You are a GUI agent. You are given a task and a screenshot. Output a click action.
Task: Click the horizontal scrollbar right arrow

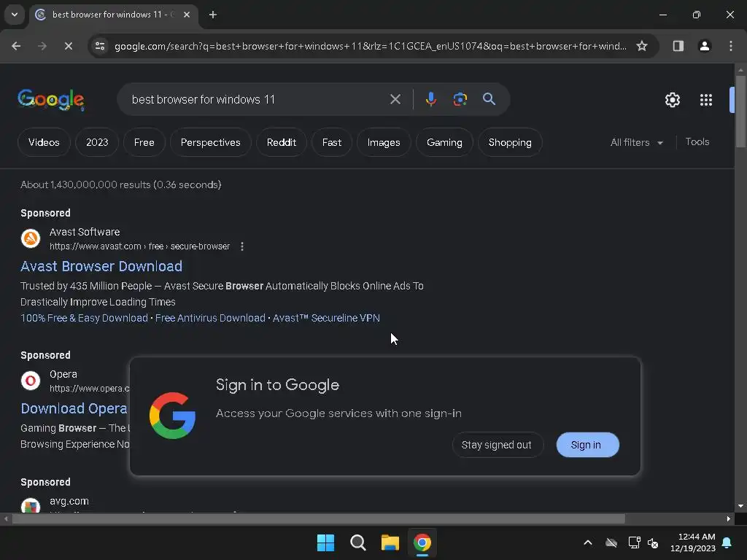pos(729,518)
